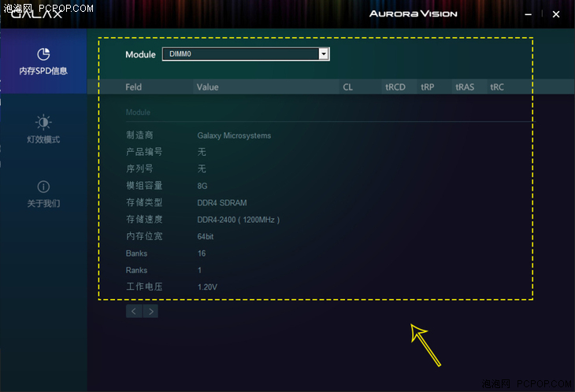Expand the Module dropdown arrow

point(324,54)
